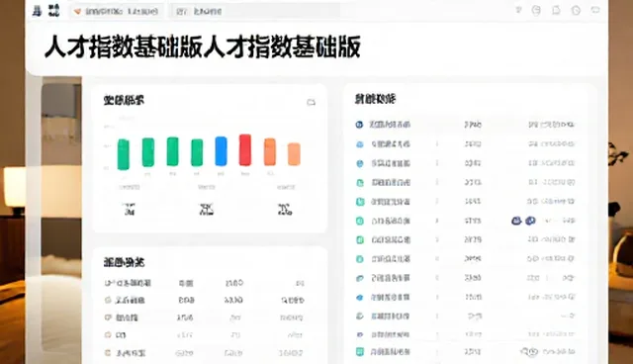Click the green bar next to the blue bar
The image size is (633, 364).
[x=197, y=152]
